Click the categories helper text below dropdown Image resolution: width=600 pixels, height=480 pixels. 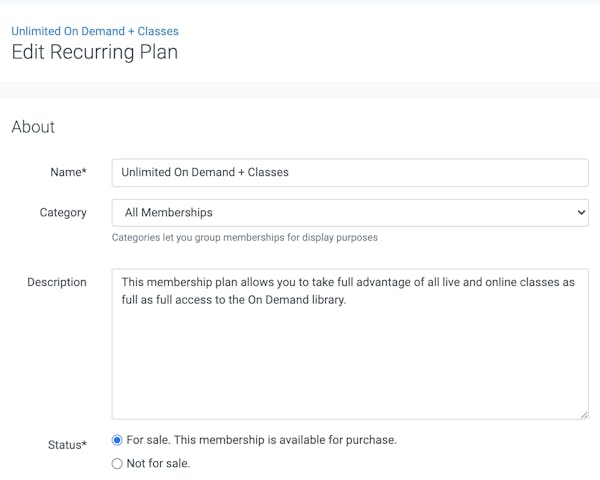(x=244, y=238)
